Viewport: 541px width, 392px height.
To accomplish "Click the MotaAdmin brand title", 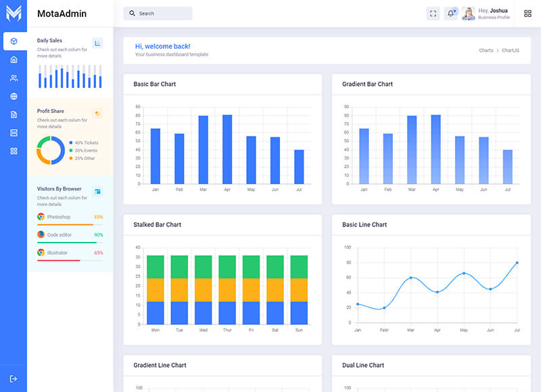I will pos(62,14).
